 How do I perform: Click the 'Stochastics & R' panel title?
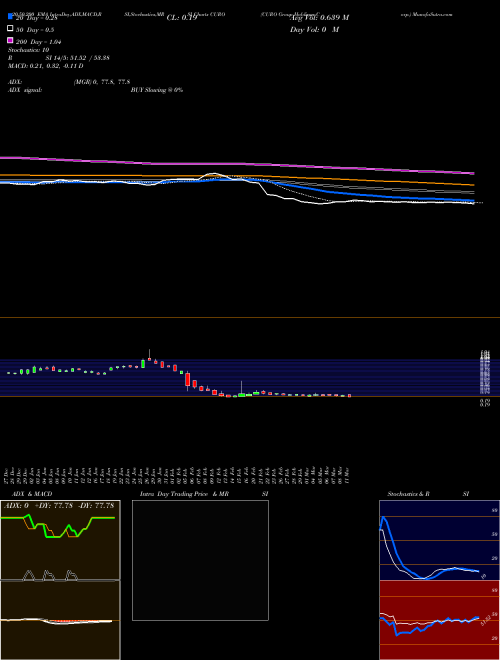[408, 494]
